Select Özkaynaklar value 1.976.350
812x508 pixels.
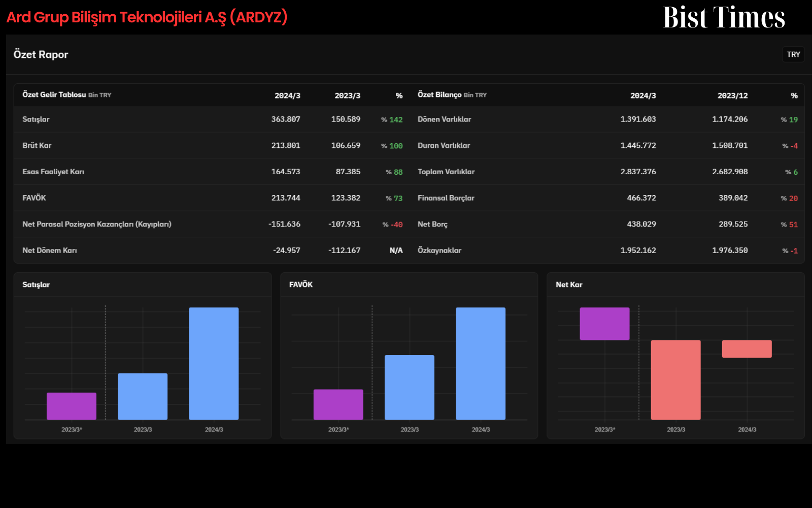pos(730,250)
